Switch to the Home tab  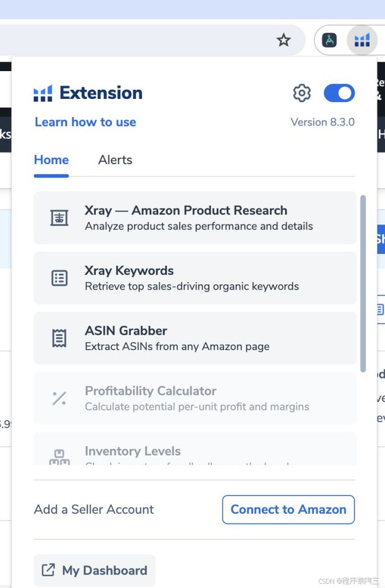click(51, 160)
